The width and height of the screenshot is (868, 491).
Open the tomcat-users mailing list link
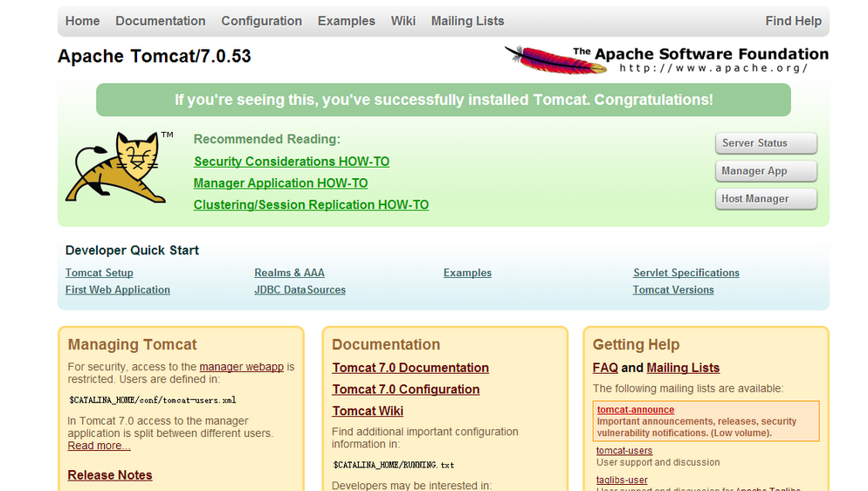tap(624, 451)
